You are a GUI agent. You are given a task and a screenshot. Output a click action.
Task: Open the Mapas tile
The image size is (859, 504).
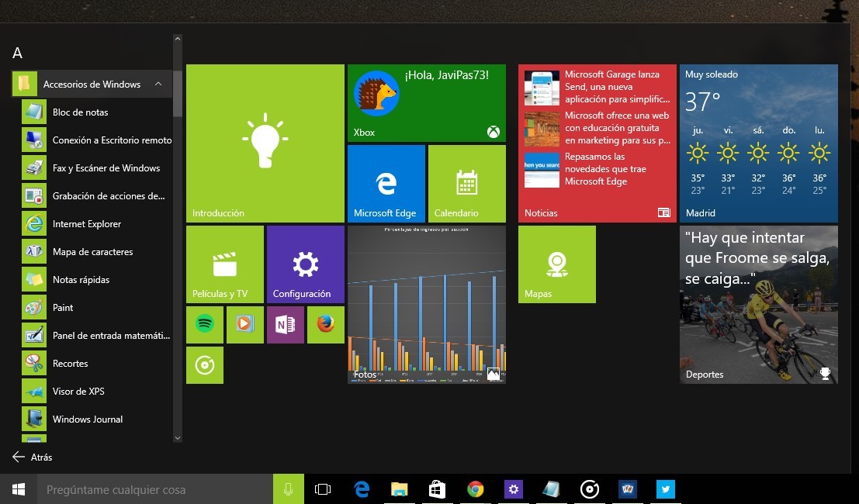557,264
